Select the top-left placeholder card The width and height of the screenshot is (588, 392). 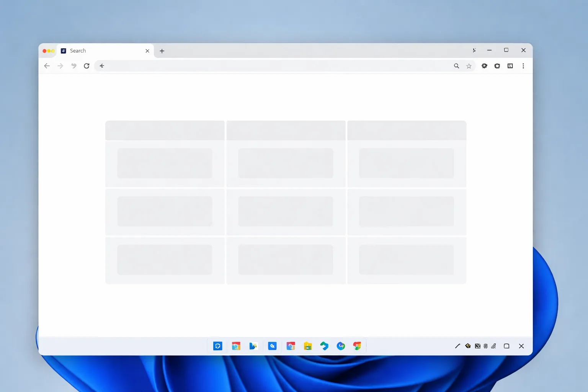tap(165, 163)
